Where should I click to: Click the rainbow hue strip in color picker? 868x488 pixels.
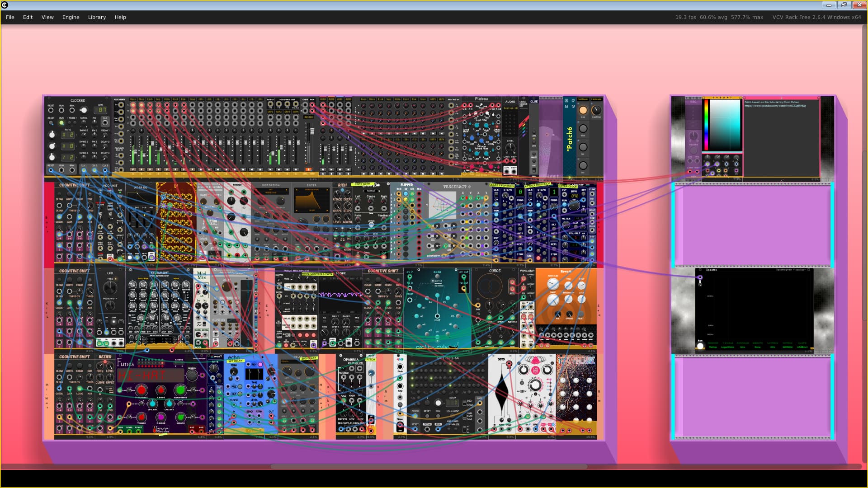click(706, 125)
